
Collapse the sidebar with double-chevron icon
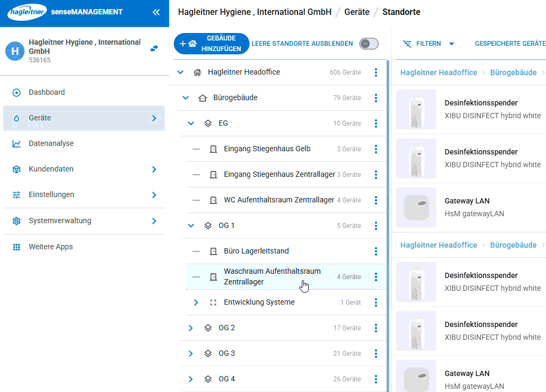pyautogui.click(x=156, y=12)
